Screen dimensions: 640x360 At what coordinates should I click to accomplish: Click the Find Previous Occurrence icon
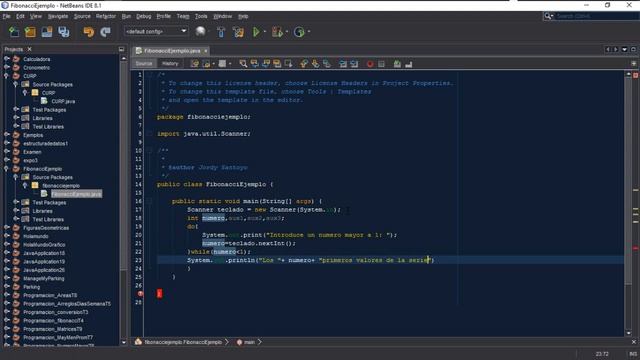[x=255, y=64]
